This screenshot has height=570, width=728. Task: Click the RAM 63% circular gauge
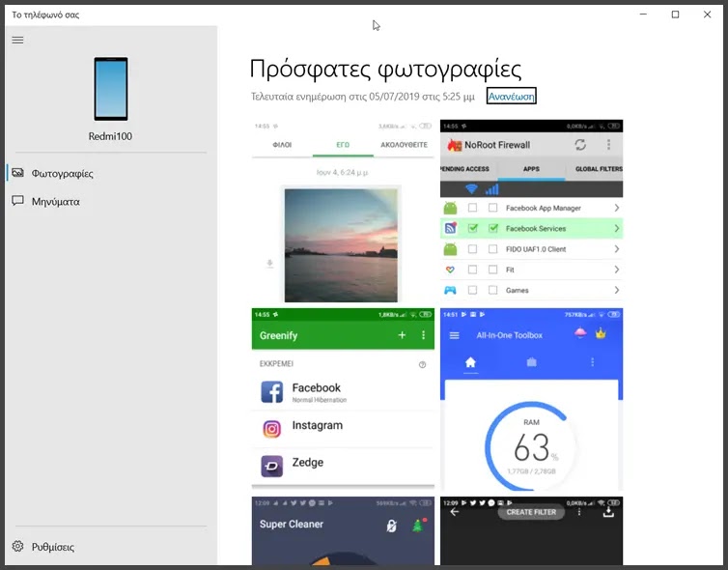[531, 445]
